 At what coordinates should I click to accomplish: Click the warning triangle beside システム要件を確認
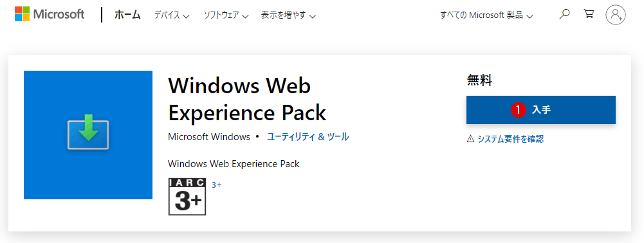tap(471, 139)
